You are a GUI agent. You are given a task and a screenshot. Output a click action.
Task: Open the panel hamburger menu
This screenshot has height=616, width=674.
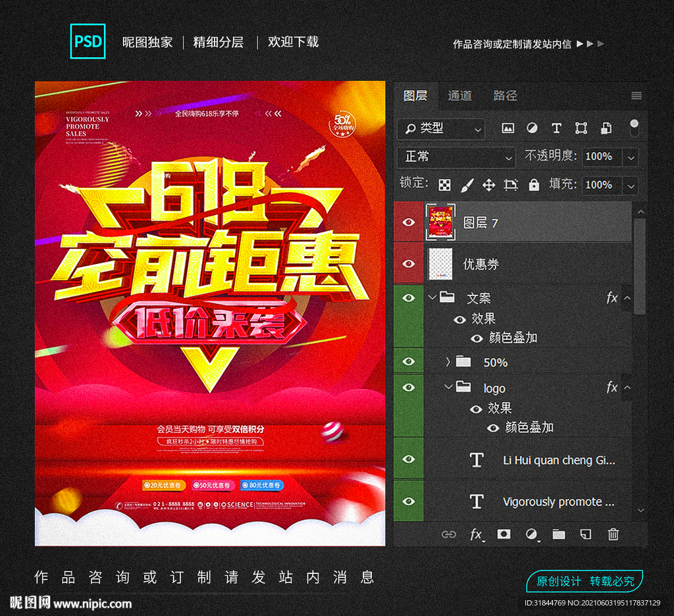click(x=636, y=96)
